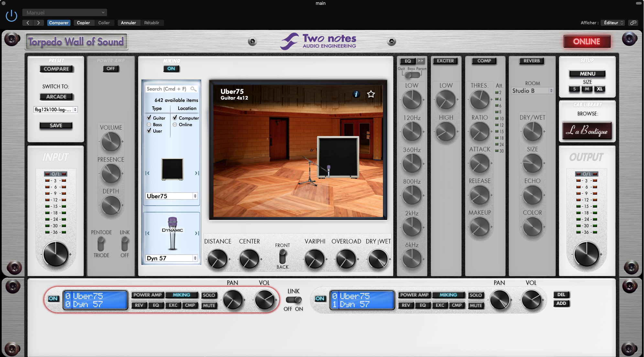Screen dimensions: 644x357
Task: Click the preset COMPARE button
Action: [56, 69]
